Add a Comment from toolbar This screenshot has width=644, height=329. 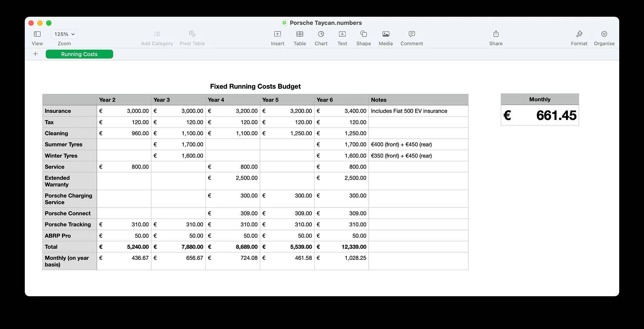[412, 34]
